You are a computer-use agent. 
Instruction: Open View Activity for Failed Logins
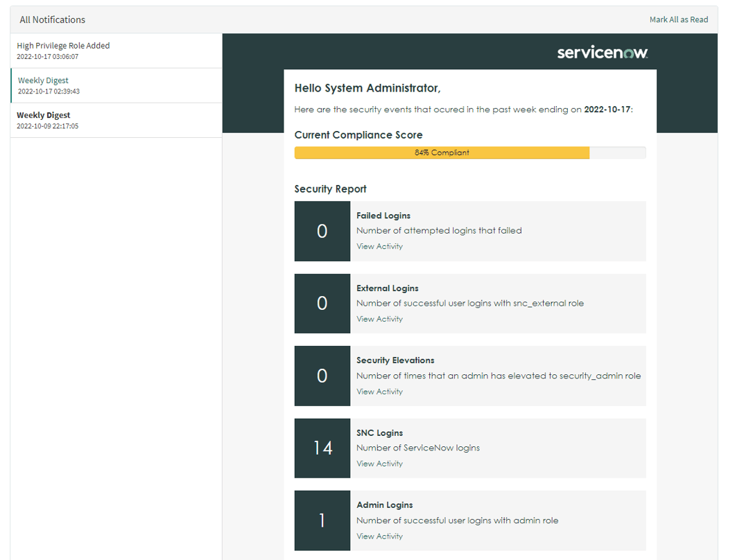coord(379,246)
